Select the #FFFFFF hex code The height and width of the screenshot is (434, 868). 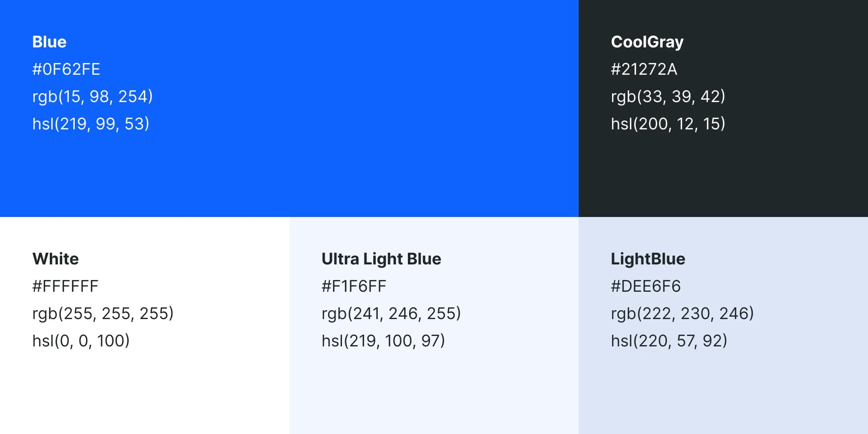[x=65, y=286]
